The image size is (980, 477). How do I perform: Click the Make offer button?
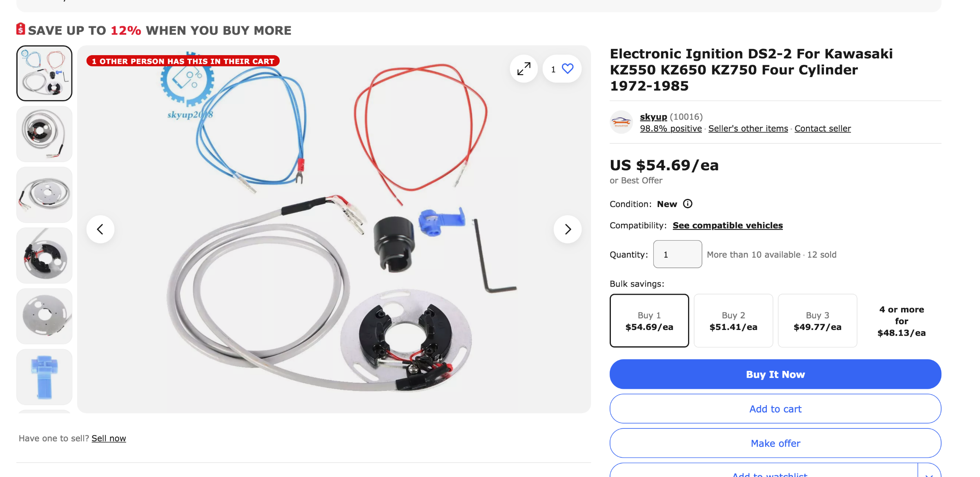tap(775, 443)
